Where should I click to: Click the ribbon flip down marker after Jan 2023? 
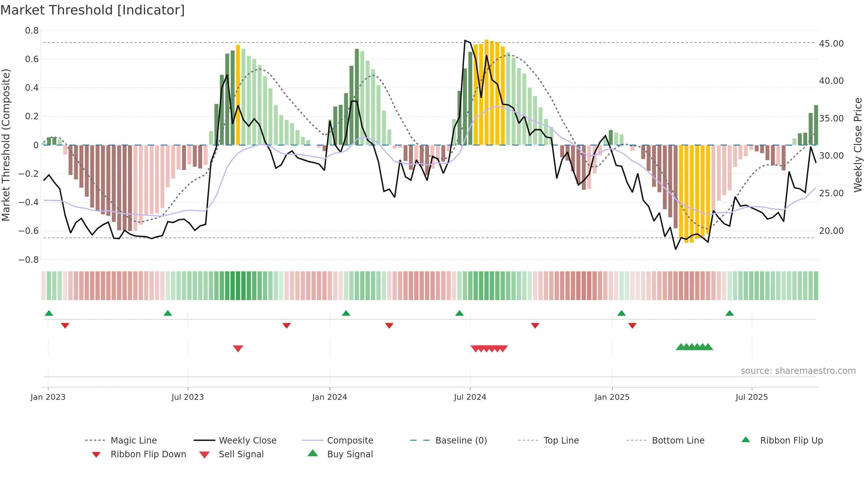pos(65,326)
